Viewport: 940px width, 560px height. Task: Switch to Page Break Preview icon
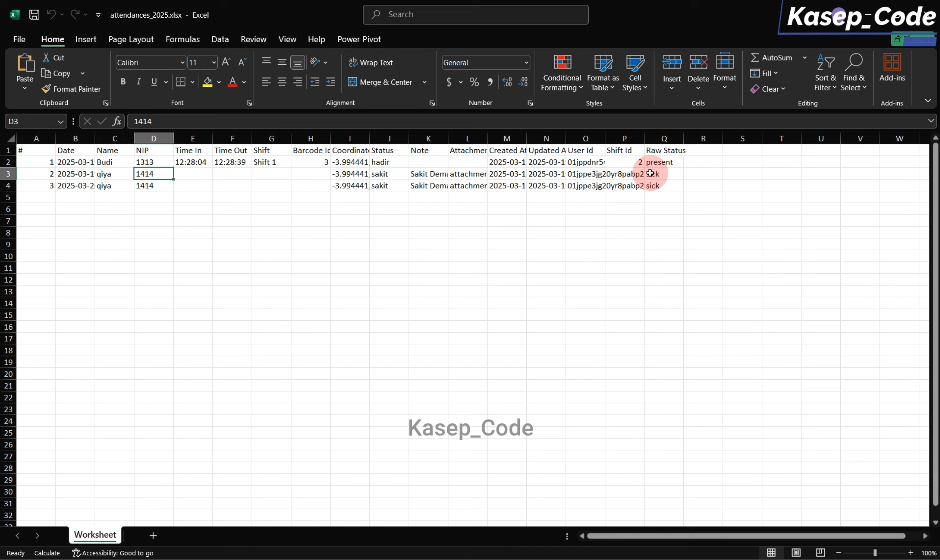tap(820, 552)
